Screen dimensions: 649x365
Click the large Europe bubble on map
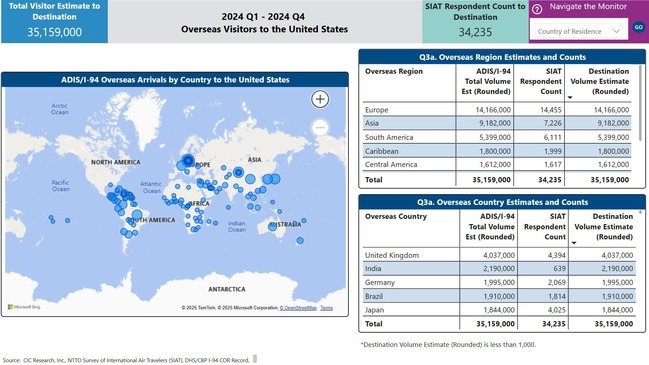188,160
